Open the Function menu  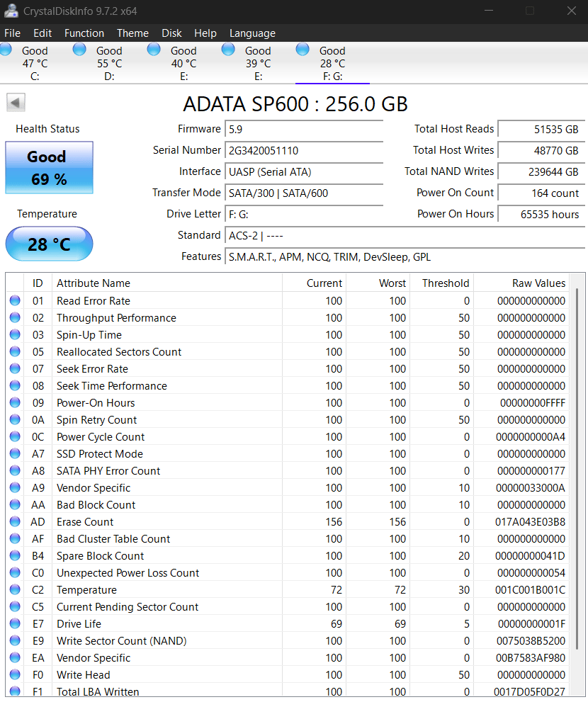pos(84,33)
